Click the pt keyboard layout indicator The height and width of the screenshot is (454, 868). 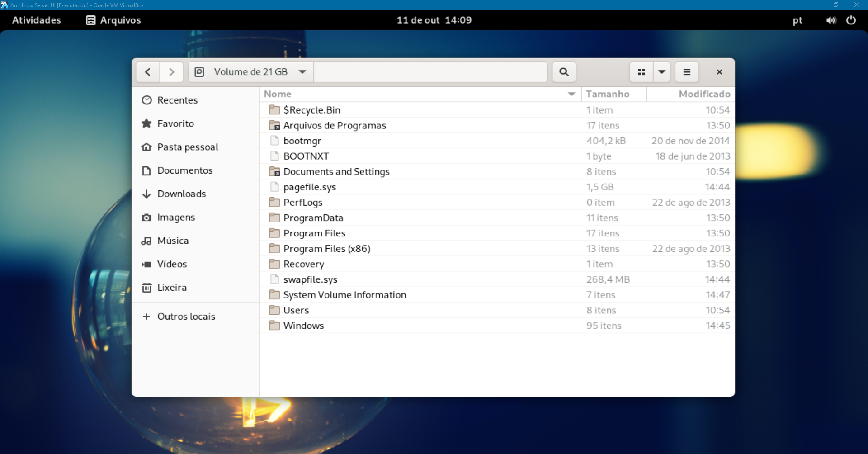[x=797, y=20]
